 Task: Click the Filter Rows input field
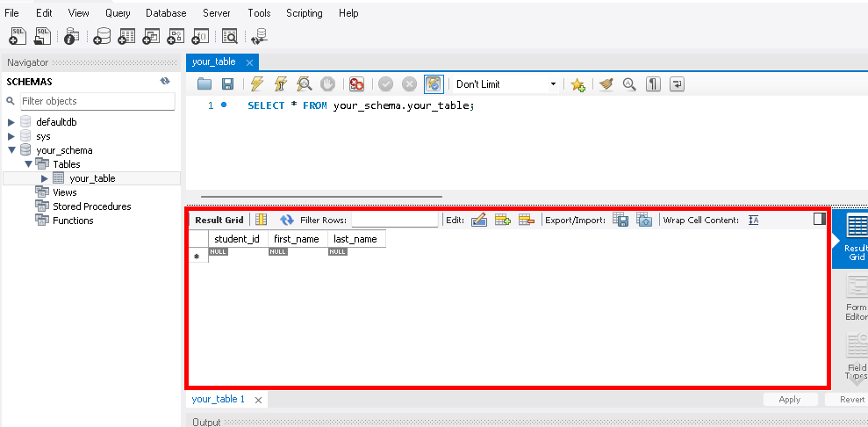[395, 220]
